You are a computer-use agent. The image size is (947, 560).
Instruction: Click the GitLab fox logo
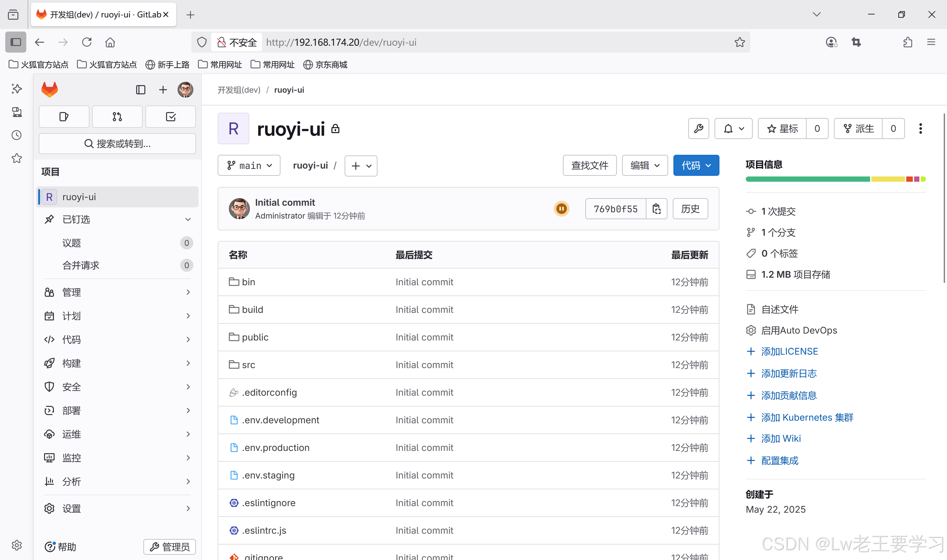[49, 90]
